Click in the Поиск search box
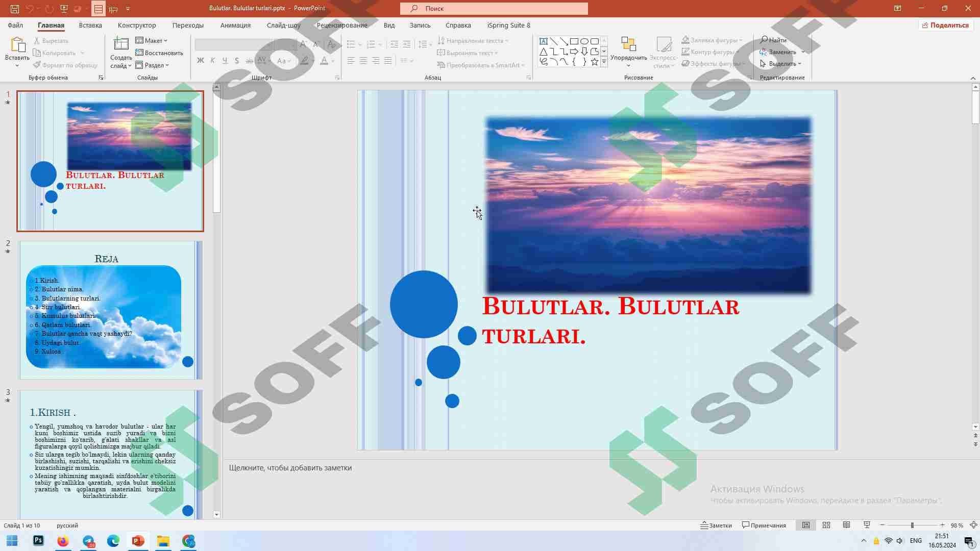 pyautogui.click(x=494, y=9)
